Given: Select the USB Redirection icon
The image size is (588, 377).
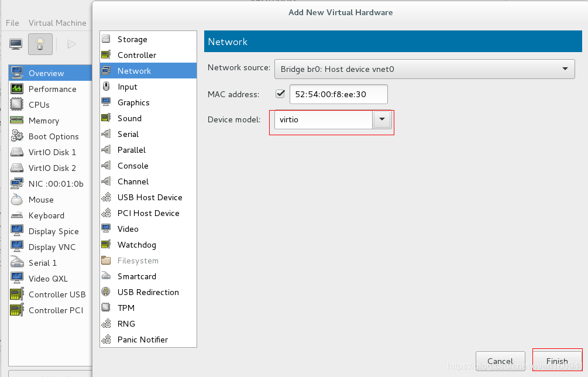Looking at the screenshot, I should point(106,292).
